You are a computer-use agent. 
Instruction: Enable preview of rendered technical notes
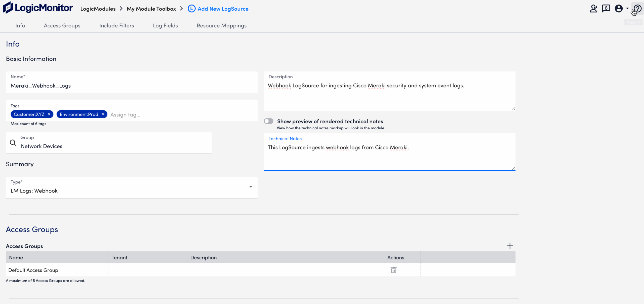pos(268,121)
